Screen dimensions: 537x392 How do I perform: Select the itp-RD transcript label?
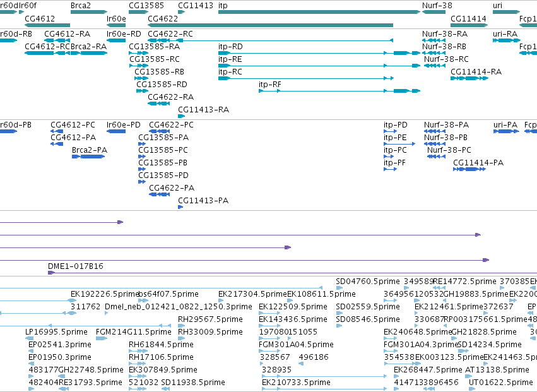(x=230, y=46)
